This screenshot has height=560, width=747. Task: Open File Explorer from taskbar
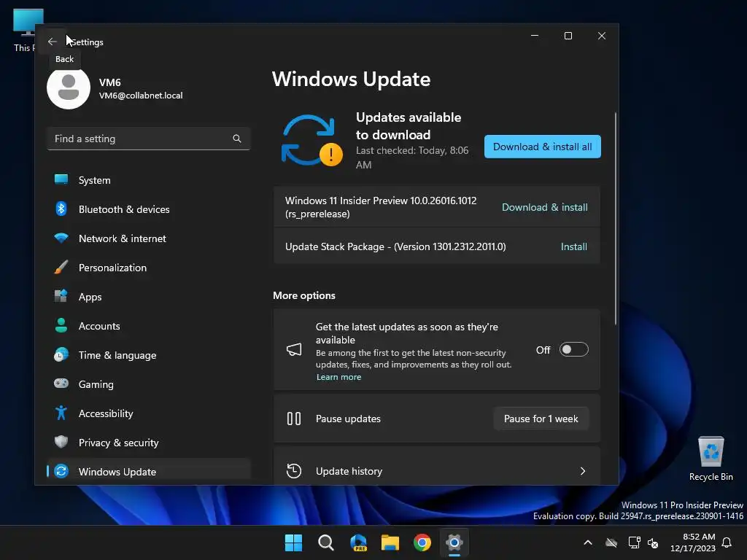point(390,542)
